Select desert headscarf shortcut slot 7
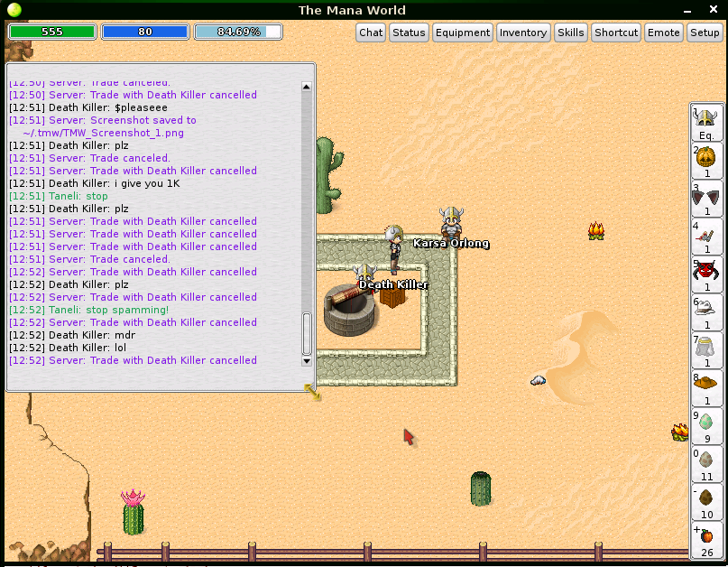The height and width of the screenshot is (567, 728). 706,350
